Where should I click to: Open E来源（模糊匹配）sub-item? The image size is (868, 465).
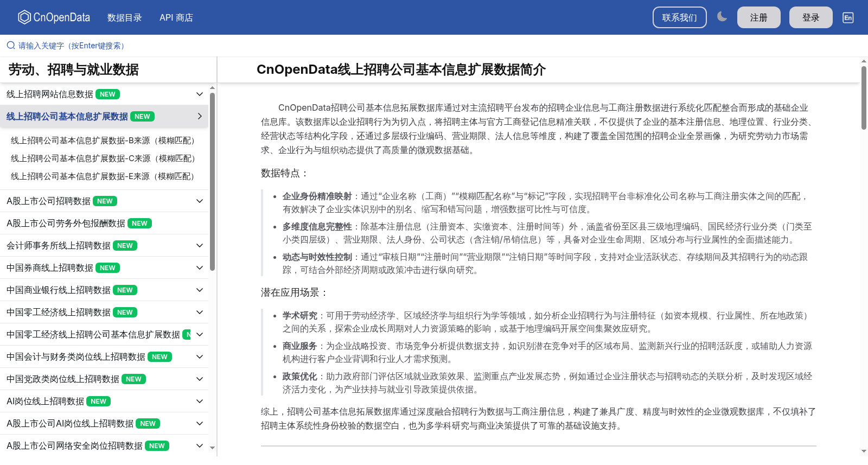103,176
